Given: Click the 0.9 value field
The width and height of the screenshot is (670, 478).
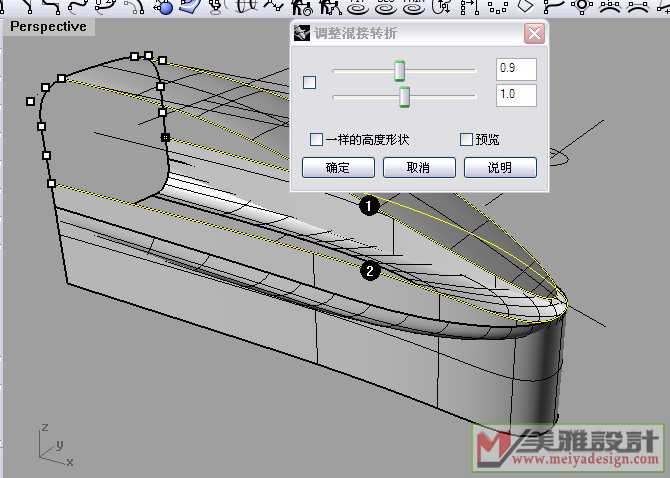Looking at the screenshot, I should click(x=516, y=69).
